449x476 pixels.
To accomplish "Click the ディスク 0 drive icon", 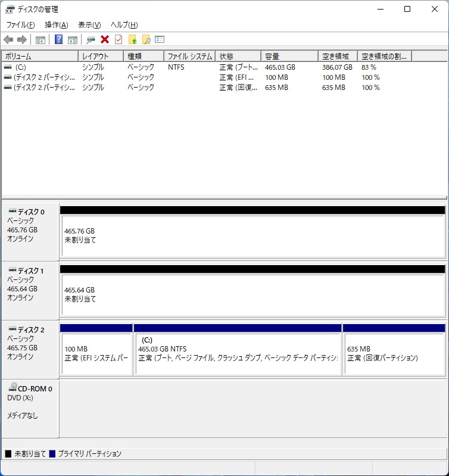I will 13,211.
